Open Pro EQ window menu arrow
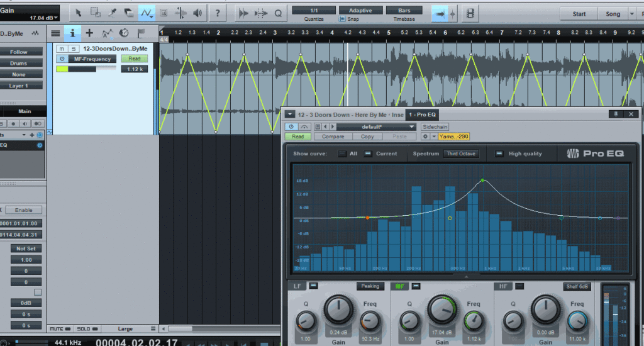This screenshot has width=644, height=346. (x=290, y=114)
